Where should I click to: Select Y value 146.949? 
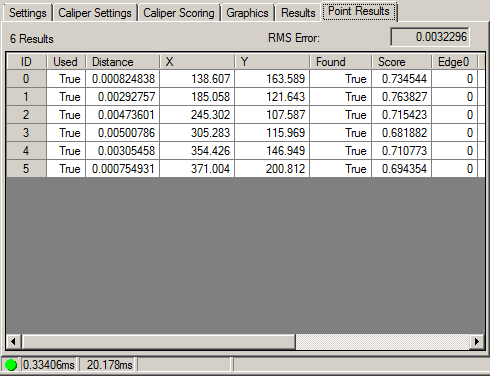[272, 151]
